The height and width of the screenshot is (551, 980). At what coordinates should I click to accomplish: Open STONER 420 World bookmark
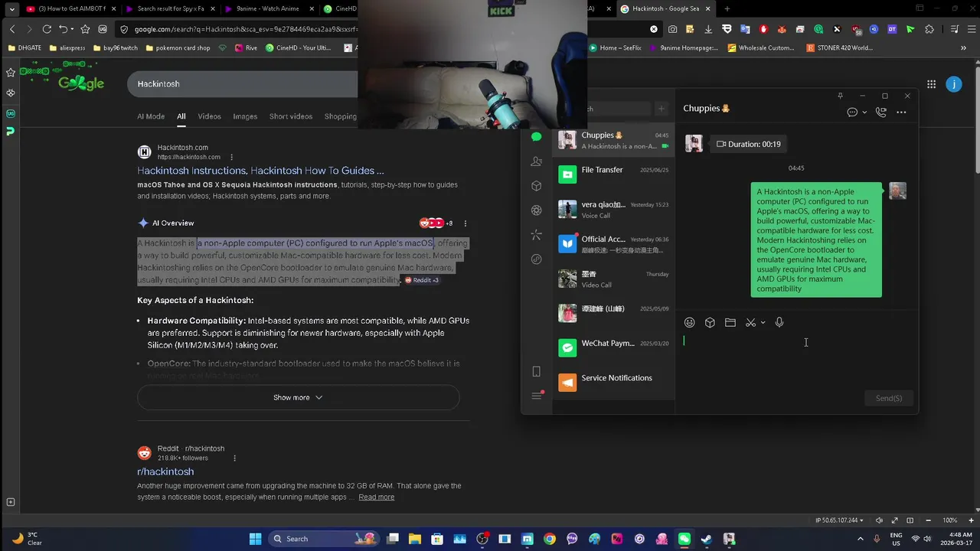(839, 47)
